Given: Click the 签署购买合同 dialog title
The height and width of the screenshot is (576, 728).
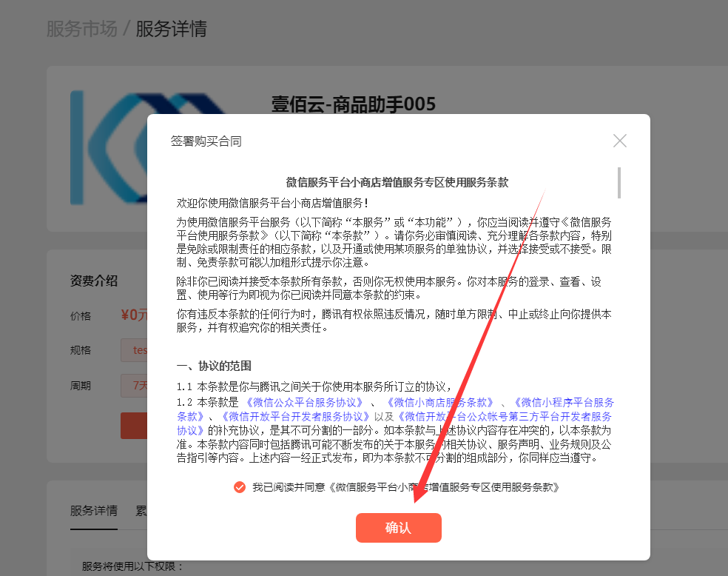Looking at the screenshot, I should [x=206, y=141].
